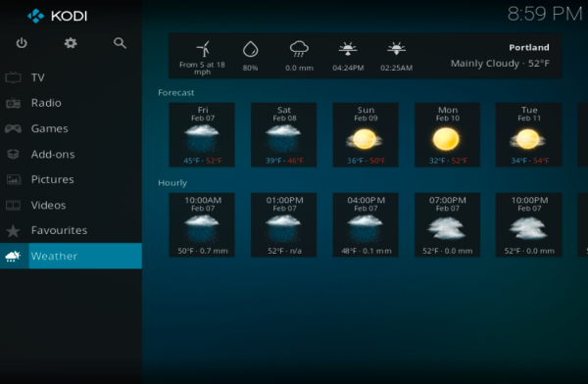The width and height of the screenshot is (588, 384).
Task: Click the Pictures icon in sidebar
Action: tap(13, 179)
